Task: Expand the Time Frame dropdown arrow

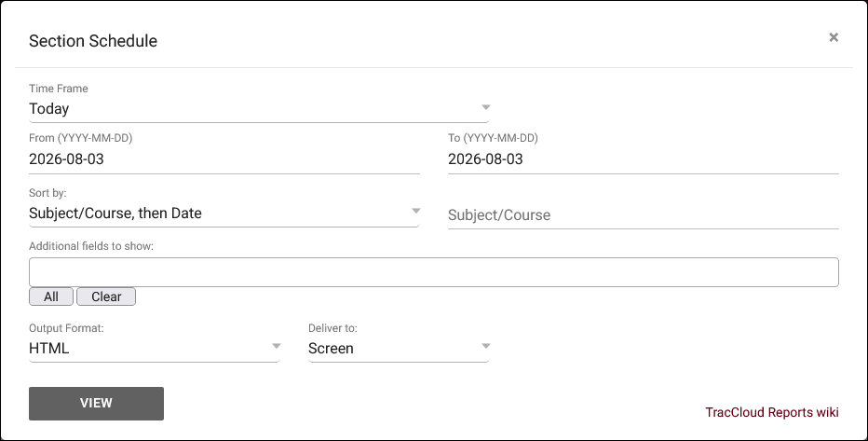Action: coord(485,107)
